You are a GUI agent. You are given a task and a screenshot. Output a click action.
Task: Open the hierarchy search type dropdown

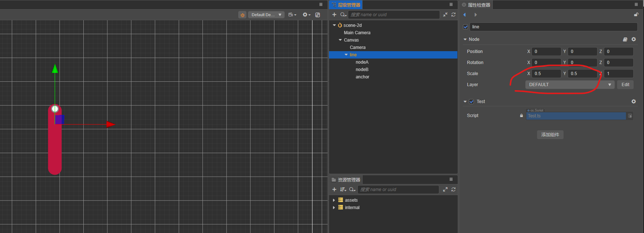click(343, 15)
